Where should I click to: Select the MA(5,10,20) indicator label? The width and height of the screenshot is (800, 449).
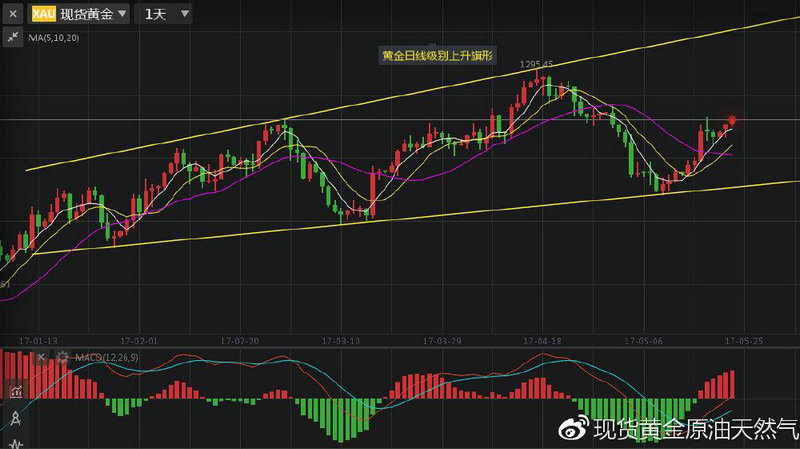tap(54, 37)
